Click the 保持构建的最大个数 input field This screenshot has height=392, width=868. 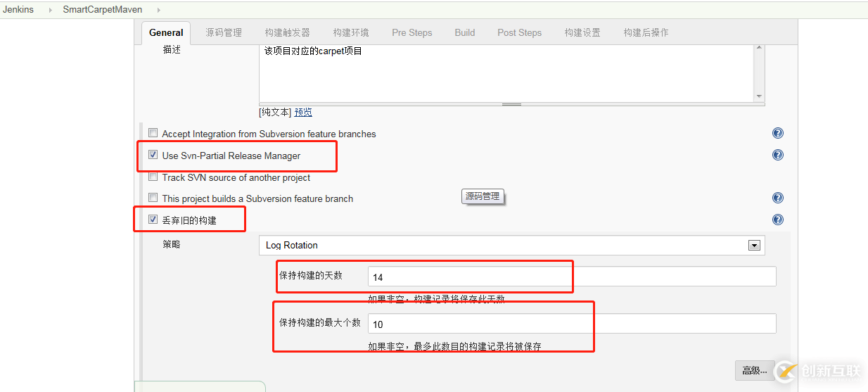tap(572, 324)
